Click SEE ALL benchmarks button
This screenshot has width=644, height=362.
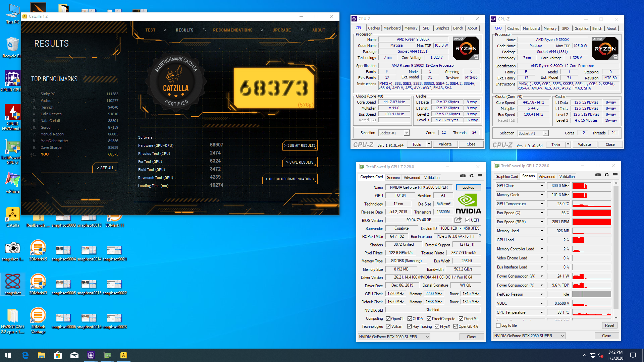pyautogui.click(x=105, y=168)
